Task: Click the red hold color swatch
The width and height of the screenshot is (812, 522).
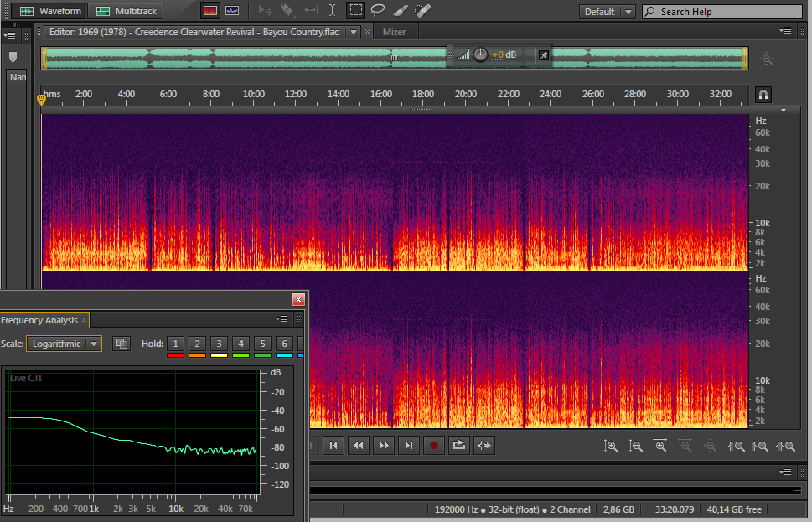Action: [175, 356]
